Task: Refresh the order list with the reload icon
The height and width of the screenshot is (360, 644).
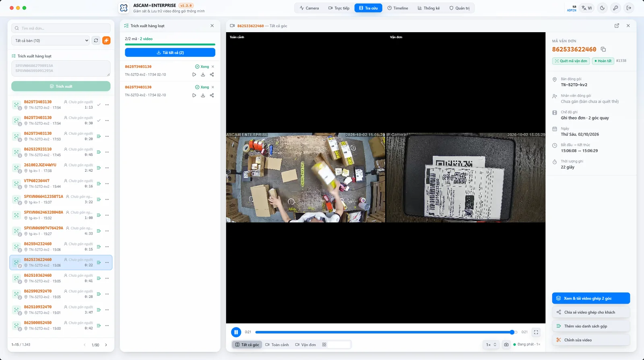Action: (96, 40)
